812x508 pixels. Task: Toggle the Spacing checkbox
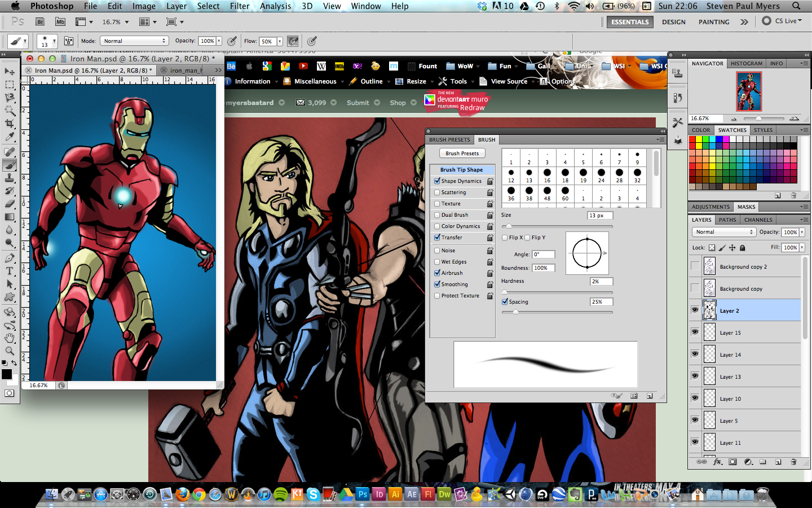click(x=505, y=301)
